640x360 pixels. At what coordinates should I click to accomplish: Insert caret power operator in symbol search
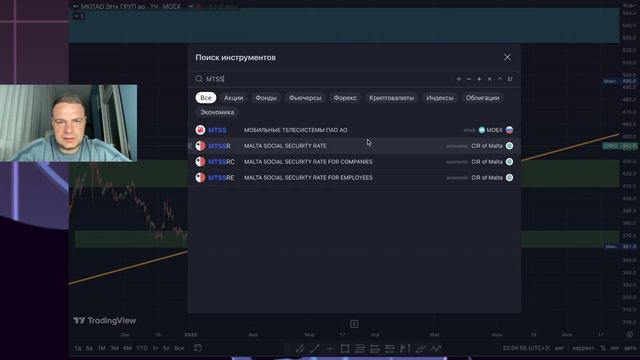[500, 79]
